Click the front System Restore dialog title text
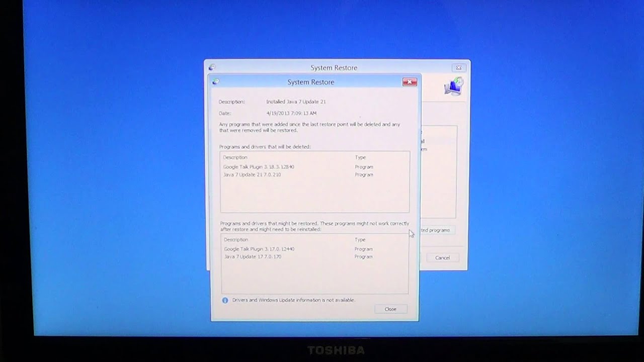This screenshot has width=644, height=362. click(x=311, y=82)
